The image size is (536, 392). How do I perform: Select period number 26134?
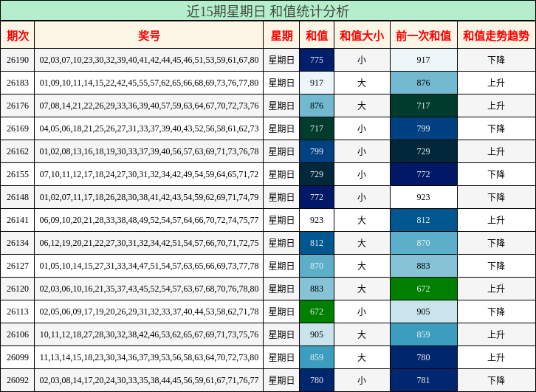18,244
